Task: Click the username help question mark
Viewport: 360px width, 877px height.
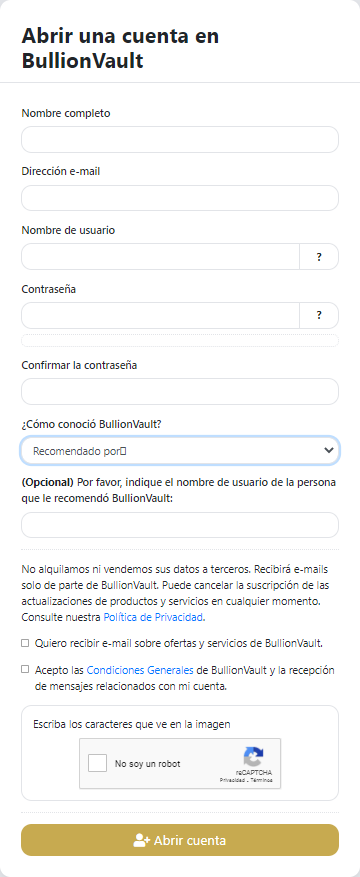Action: pyautogui.click(x=319, y=257)
